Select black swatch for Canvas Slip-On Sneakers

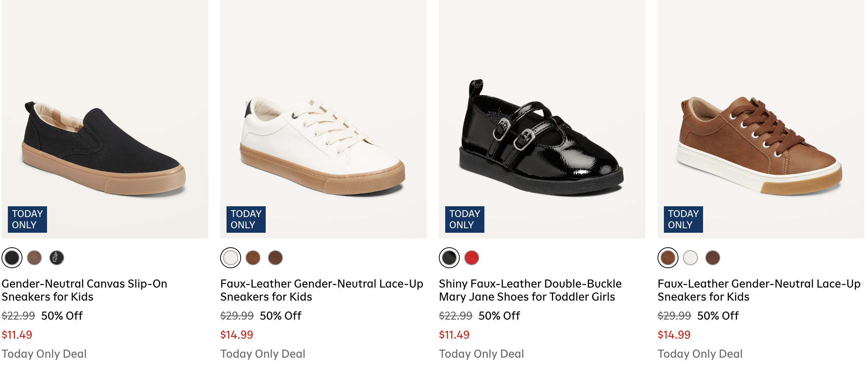[x=12, y=258]
